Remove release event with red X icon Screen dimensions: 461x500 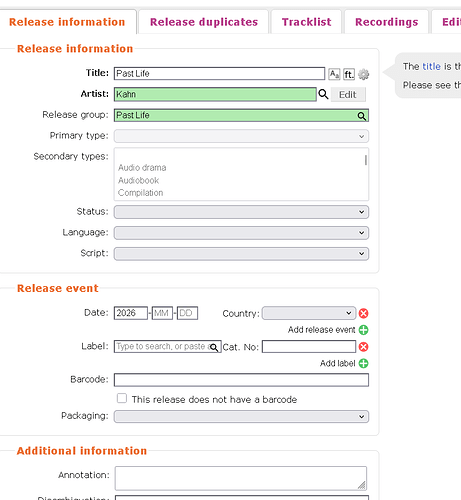[x=363, y=313]
